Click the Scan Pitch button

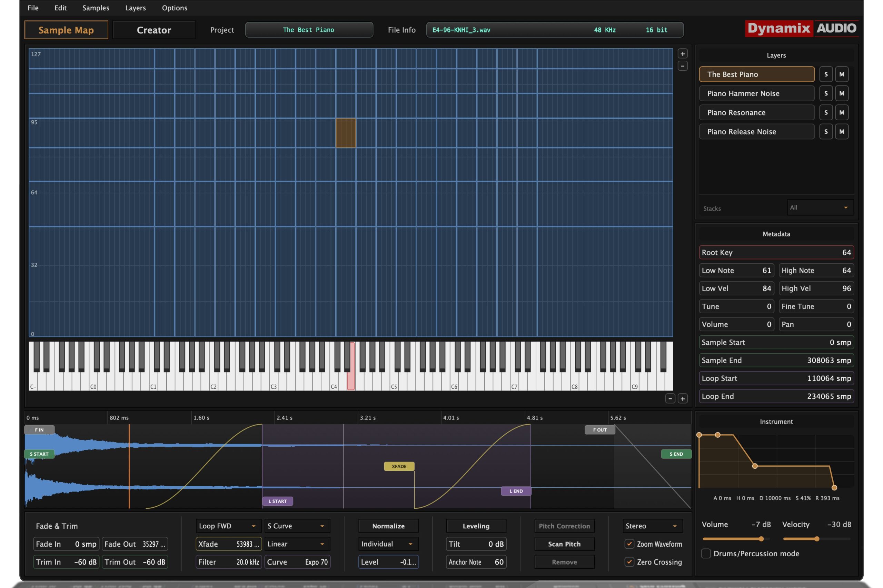point(564,544)
